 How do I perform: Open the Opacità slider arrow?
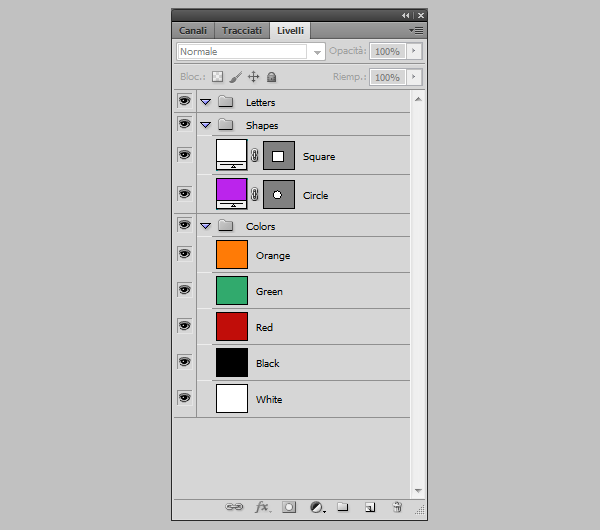click(x=413, y=51)
